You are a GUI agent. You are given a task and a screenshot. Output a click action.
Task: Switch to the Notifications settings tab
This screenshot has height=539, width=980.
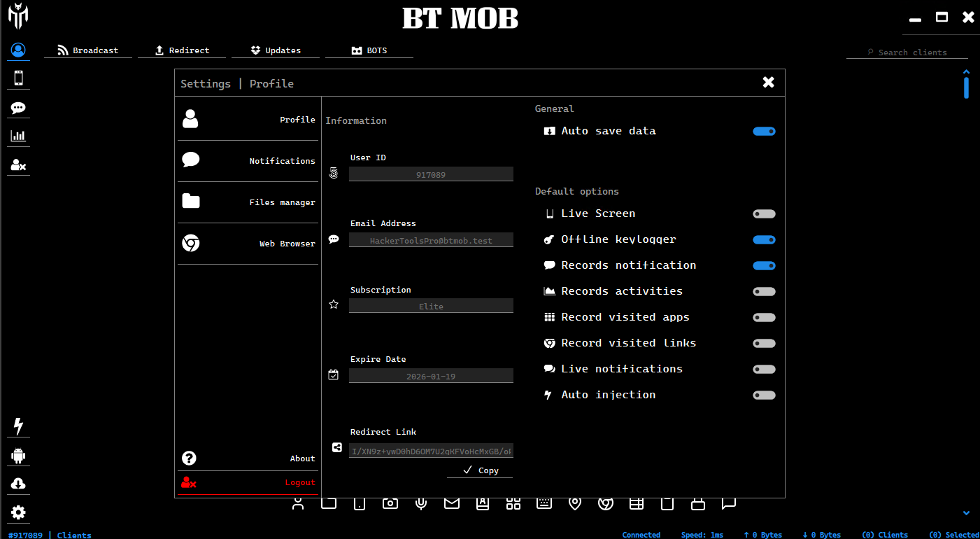click(x=248, y=161)
